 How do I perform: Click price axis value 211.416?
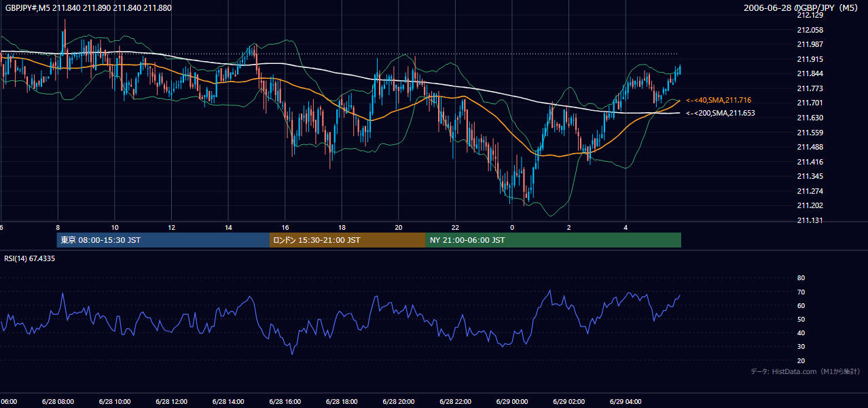[810, 162]
